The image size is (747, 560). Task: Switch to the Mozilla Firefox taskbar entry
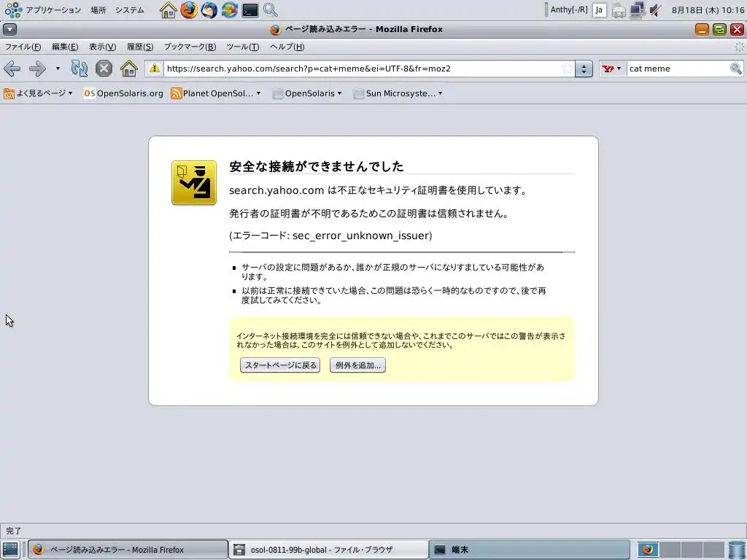pyautogui.click(x=128, y=550)
